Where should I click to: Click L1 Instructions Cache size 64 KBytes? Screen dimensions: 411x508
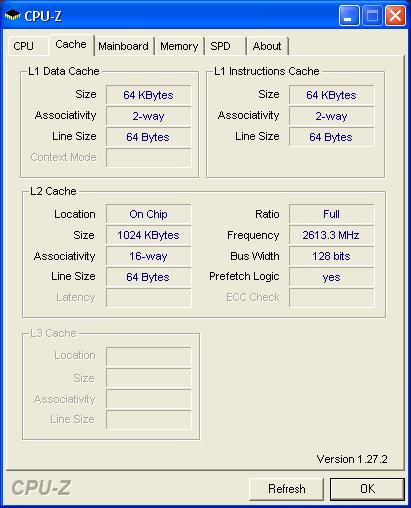tap(331, 95)
